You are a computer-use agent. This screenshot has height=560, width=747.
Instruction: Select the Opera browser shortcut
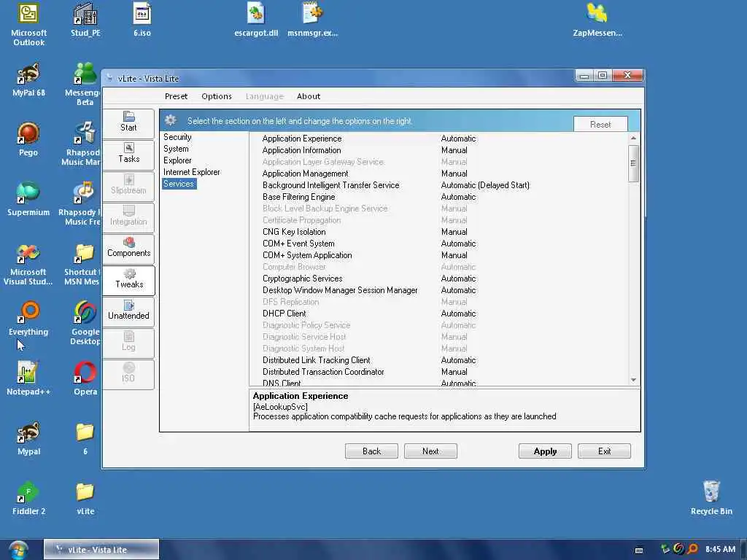point(85,379)
